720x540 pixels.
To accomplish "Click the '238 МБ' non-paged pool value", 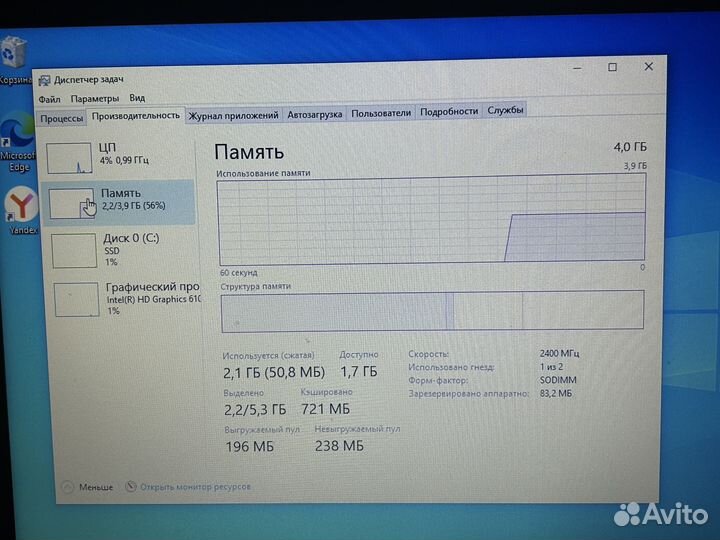I will (x=339, y=445).
